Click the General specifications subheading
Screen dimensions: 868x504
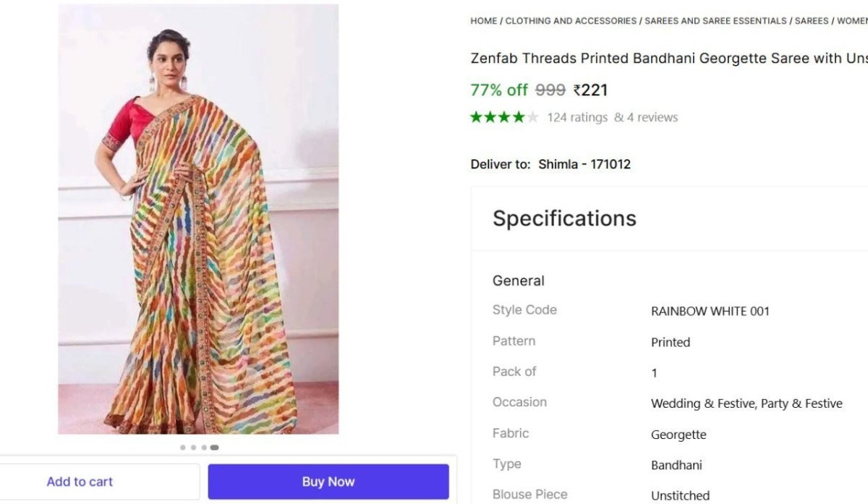coord(518,281)
